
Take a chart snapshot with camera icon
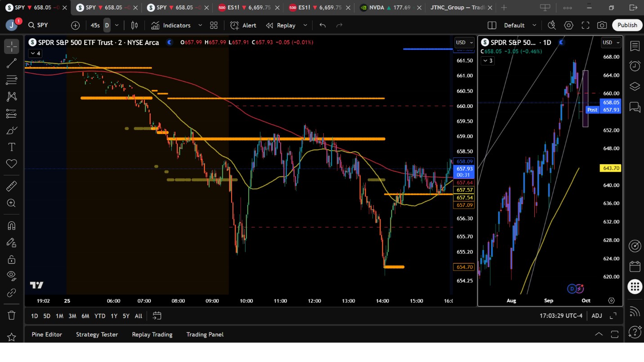(x=602, y=26)
